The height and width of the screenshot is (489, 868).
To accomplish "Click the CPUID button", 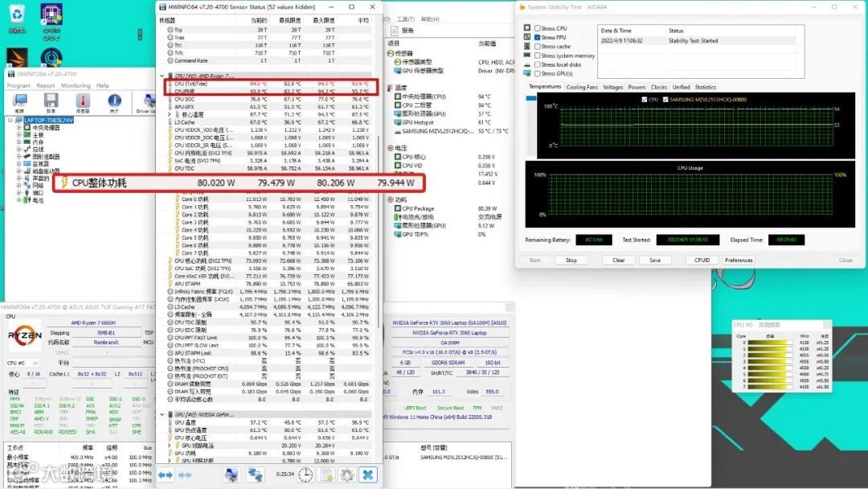I will (x=702, y=261).
